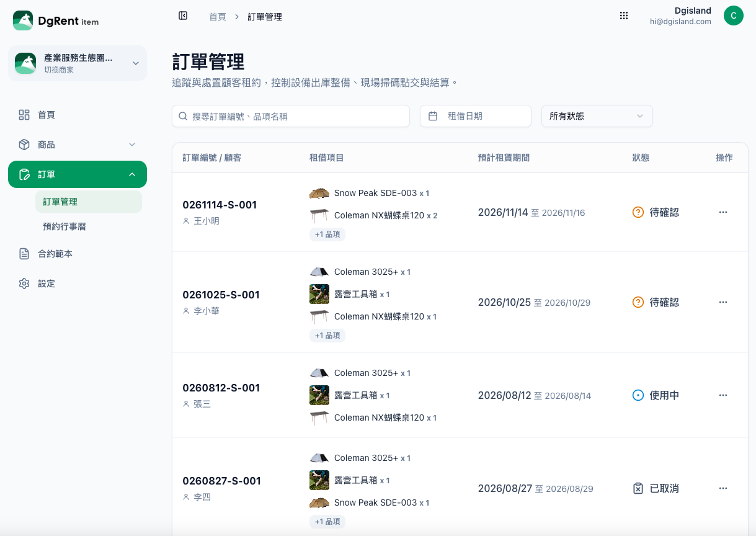
Task: Click customer name 王小明
Action: click(x=207, y=221)
